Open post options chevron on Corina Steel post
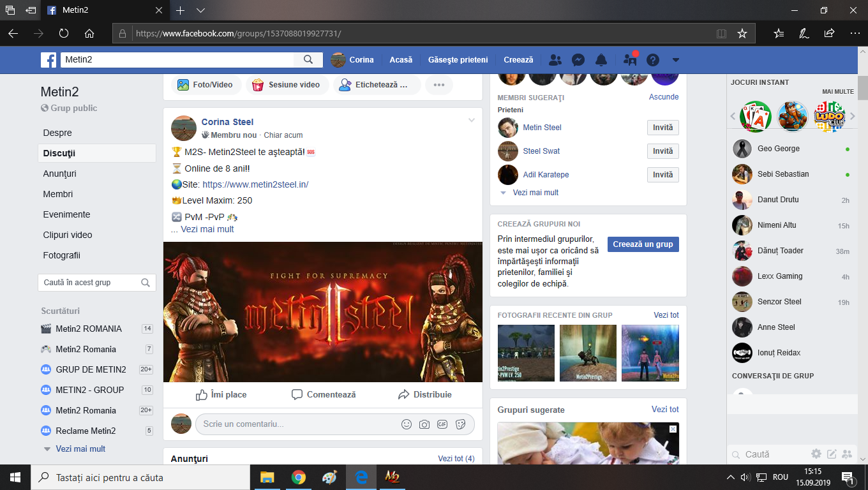This screenshot has height=490, width=868. tap(472, 121)
